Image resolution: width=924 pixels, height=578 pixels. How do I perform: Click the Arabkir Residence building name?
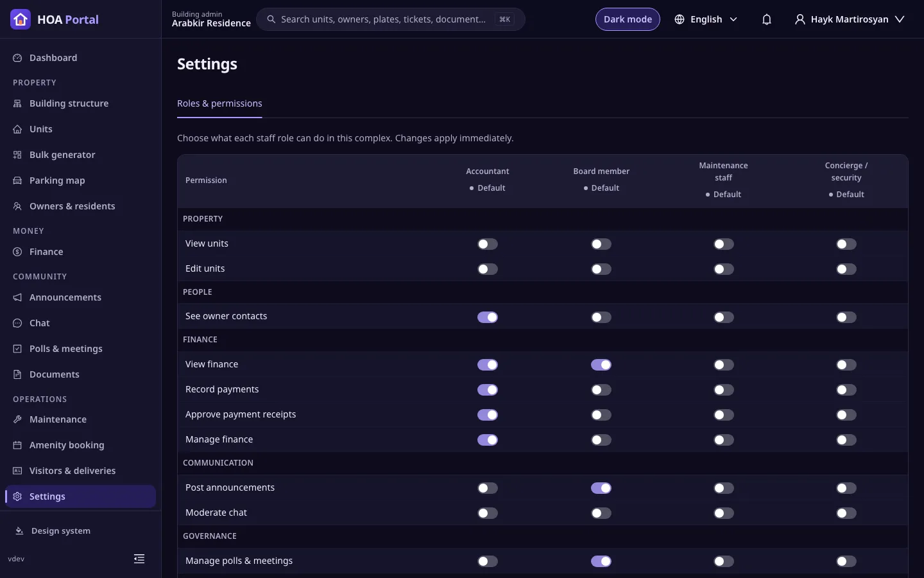pos(211,23)
